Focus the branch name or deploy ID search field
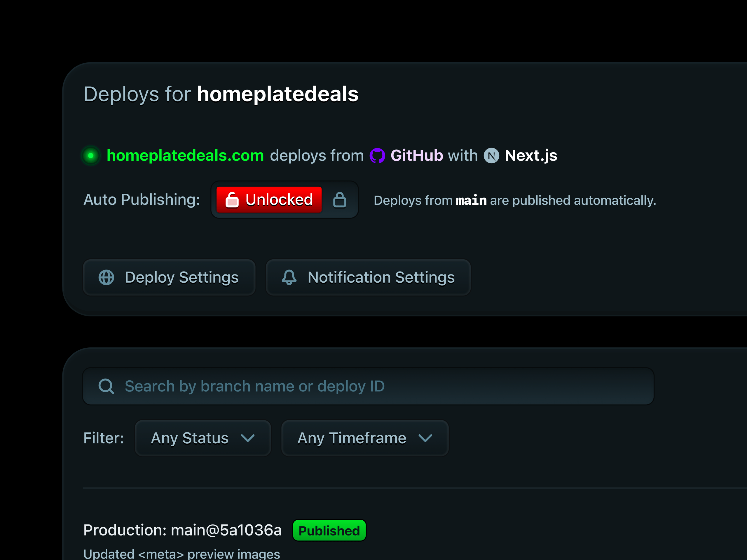This screenshot has height=560, width=747. (368, 386)
